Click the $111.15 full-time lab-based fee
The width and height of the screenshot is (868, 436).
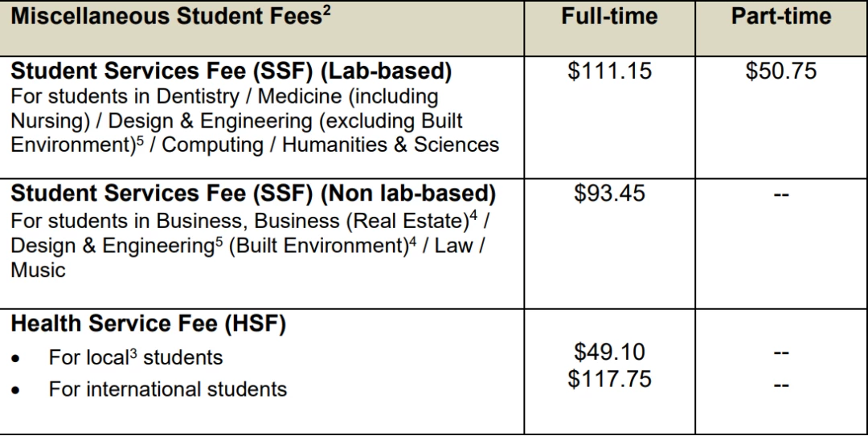pyautogui.click(x=609, y=71)
